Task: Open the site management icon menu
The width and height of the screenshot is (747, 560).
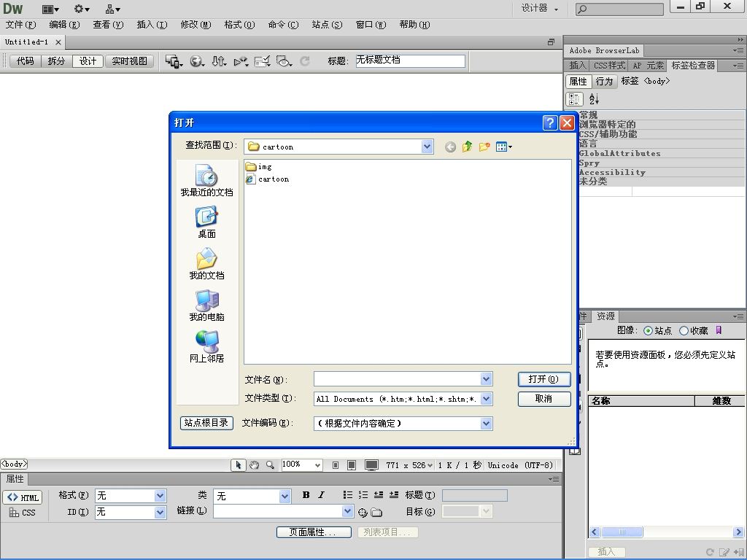Action: pyautogui.click(x=113, y=9)
